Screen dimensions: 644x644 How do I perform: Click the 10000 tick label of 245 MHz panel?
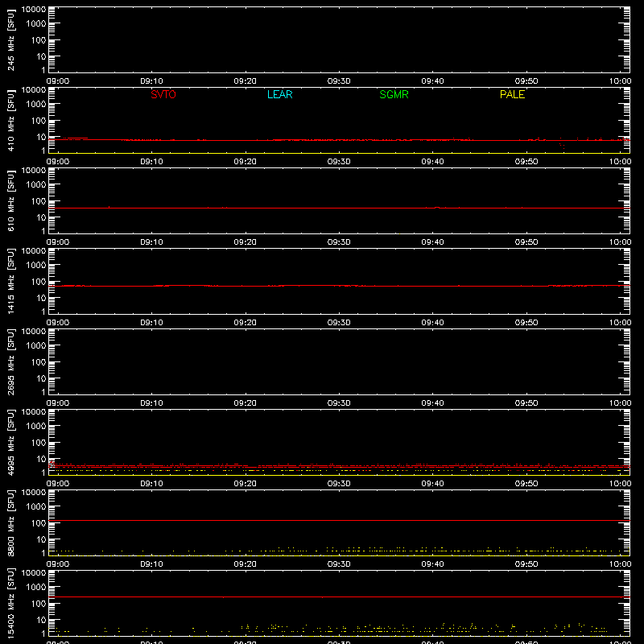[33, 10]
